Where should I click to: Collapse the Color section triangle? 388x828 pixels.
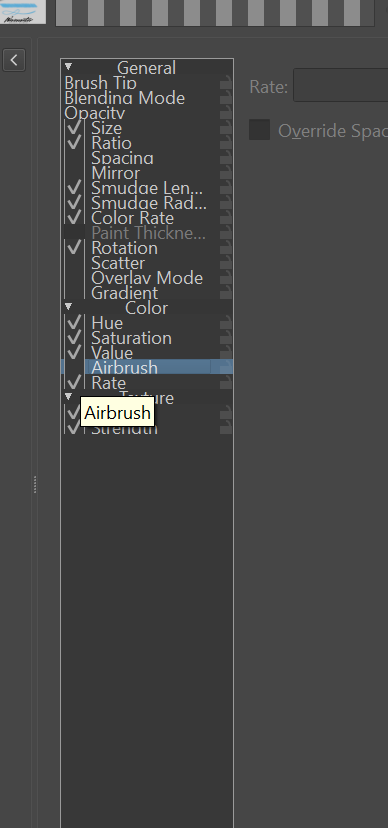point(68,306)
